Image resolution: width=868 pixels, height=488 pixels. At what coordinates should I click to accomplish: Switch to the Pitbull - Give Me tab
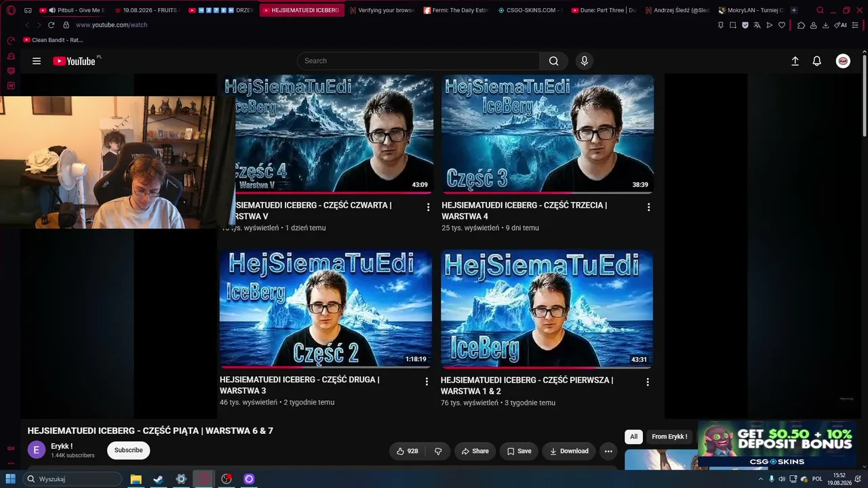tap(73, 10)
